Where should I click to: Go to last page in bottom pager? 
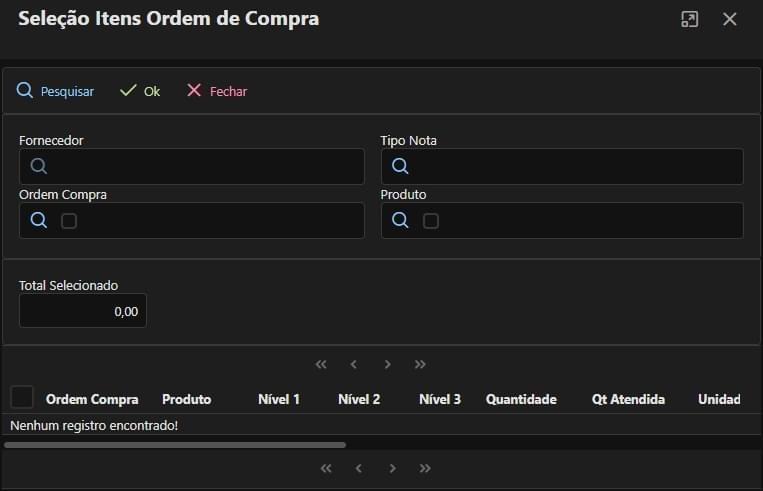[426, 468]
